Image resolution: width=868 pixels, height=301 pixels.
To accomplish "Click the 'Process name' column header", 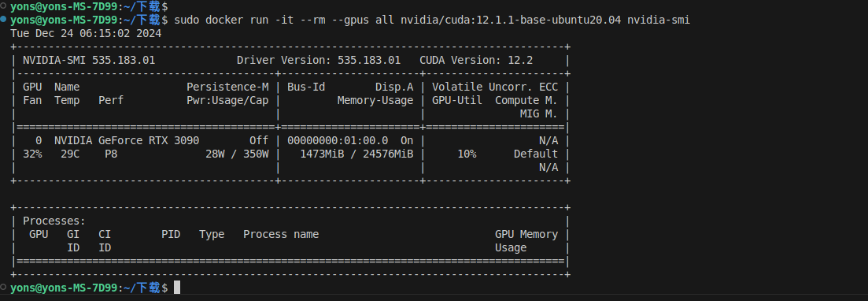I will click(x=281, y=234).
